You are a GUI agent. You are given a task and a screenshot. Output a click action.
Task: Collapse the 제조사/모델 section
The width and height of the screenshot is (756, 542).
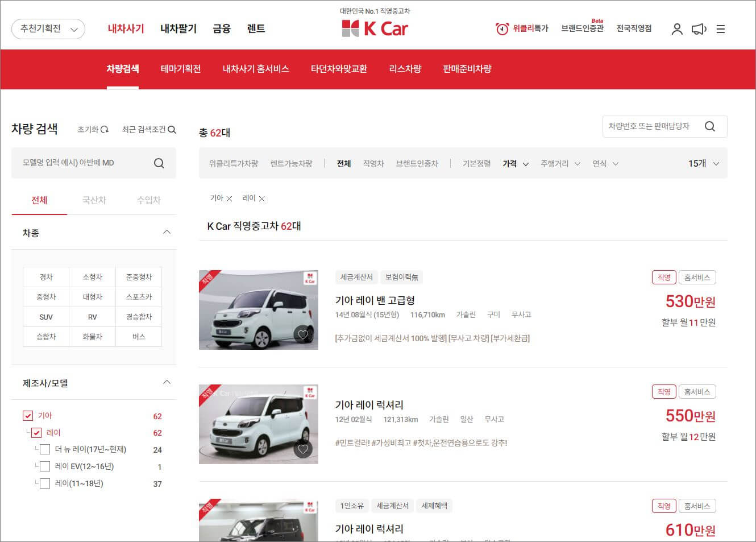click(167, 382)
